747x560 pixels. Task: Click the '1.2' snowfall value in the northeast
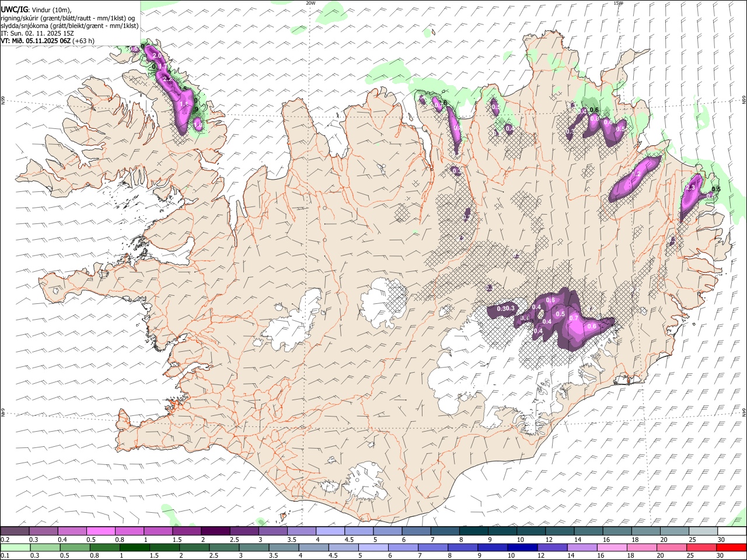click(x=637, y=174)
